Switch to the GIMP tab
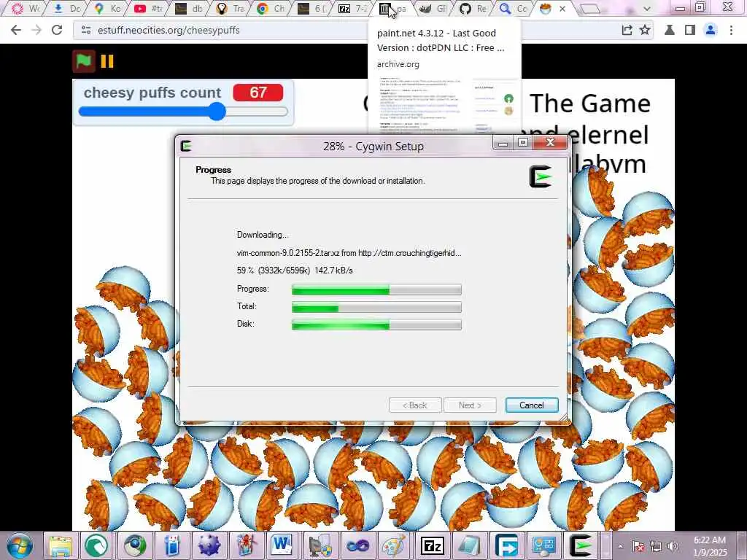The width and height of the screenshot is (747, 560). pos(433,8)
